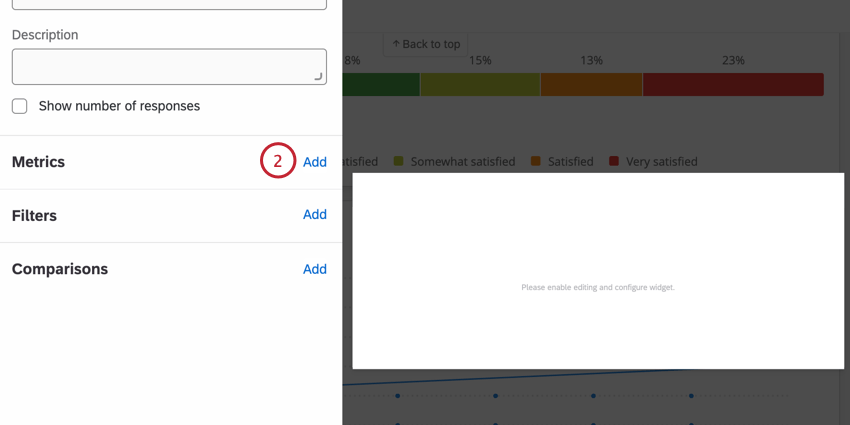Click Add next to Metrics
Image resolution: width=850 pixels, height=425 pixels.
[x=315, y=162]
